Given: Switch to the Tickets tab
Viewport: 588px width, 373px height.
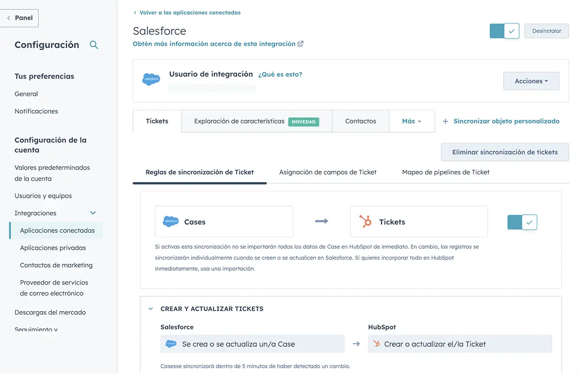Looking at the screenshot, I should coord(157,121).
